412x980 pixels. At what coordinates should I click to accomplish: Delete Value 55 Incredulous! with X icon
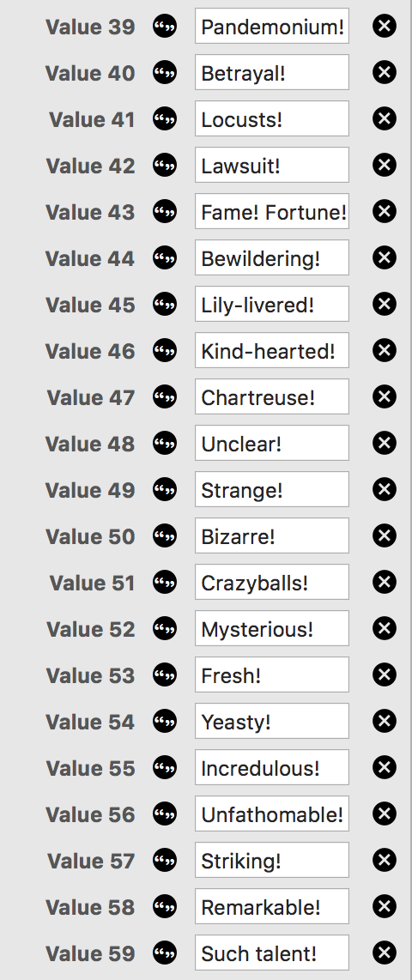click(x=385, y=767)
